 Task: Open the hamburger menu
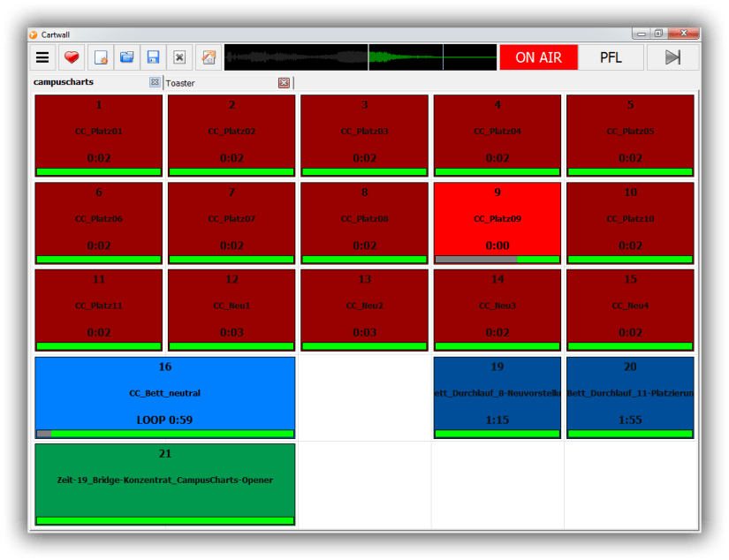(42, 57)
